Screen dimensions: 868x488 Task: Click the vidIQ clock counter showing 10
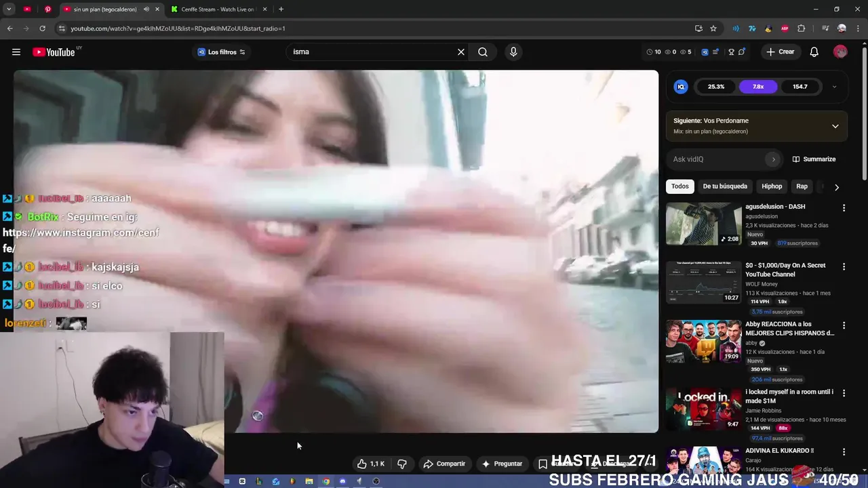pyautogui.click(x=654, y=52)
